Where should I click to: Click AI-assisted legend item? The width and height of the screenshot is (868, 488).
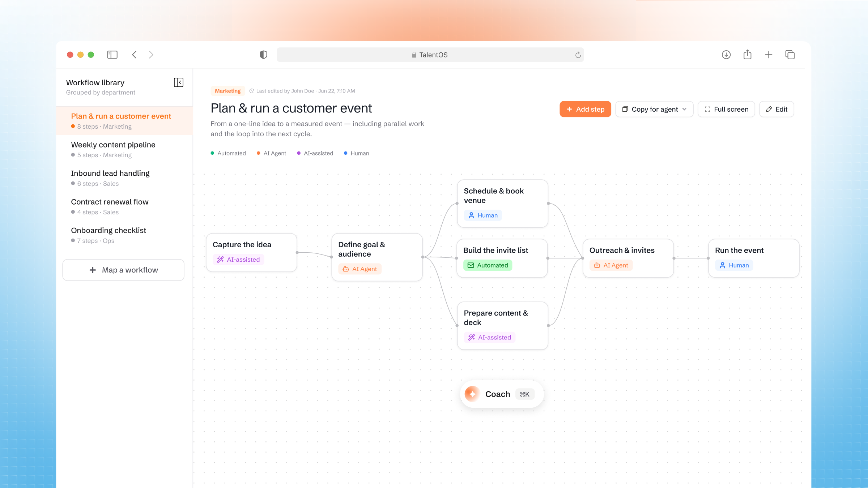coord(315,153)
